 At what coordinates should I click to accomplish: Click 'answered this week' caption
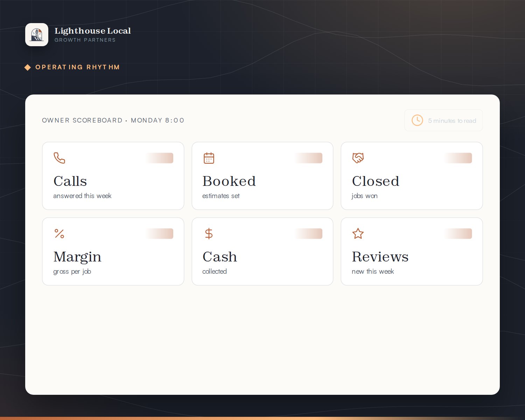point(82,196)
